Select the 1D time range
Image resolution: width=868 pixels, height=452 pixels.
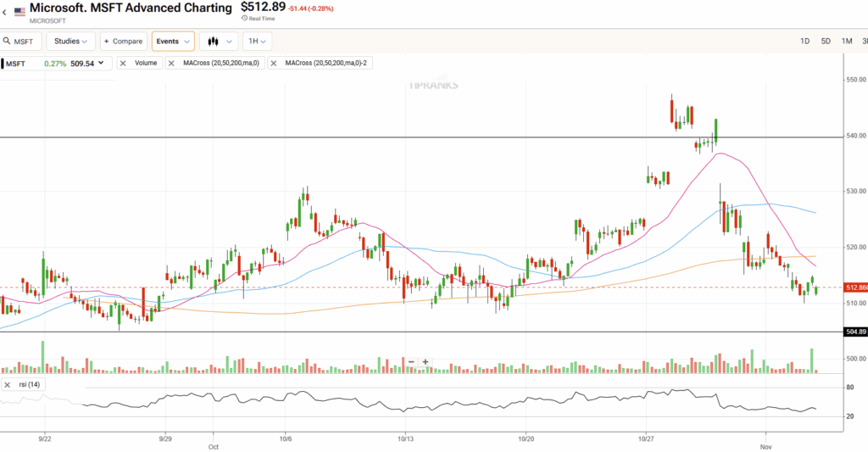804,41
